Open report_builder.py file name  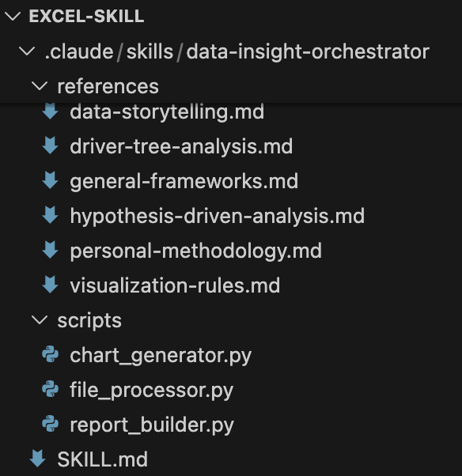152,425
